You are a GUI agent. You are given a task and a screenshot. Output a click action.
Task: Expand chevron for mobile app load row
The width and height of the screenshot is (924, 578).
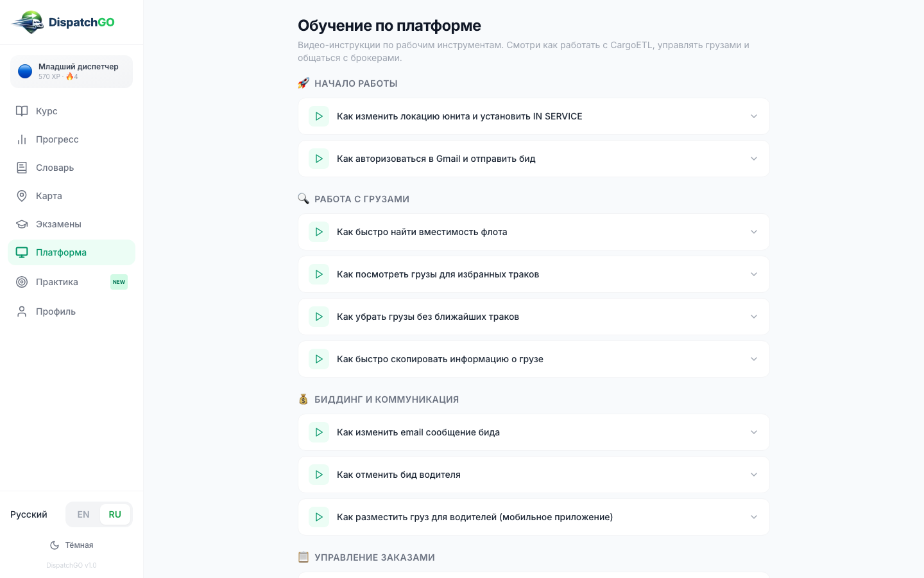[x=754, y=517]
